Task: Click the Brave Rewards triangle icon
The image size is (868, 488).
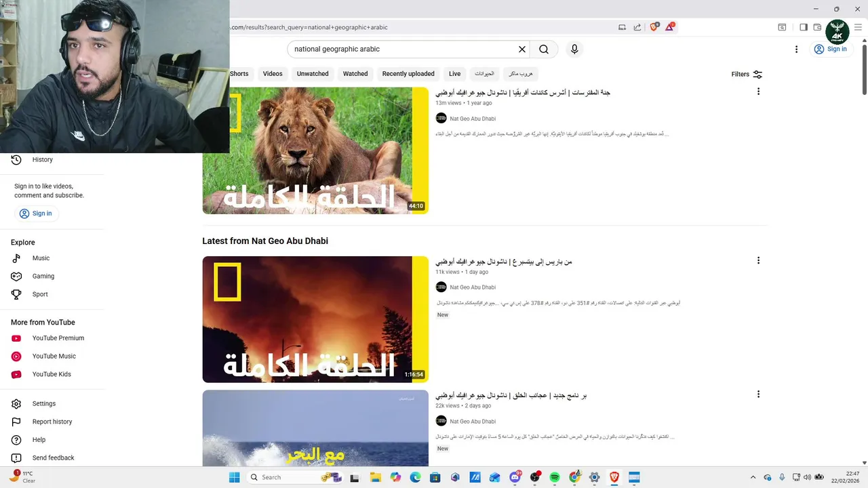Action: pyautogui.click(x=670, y=27)
